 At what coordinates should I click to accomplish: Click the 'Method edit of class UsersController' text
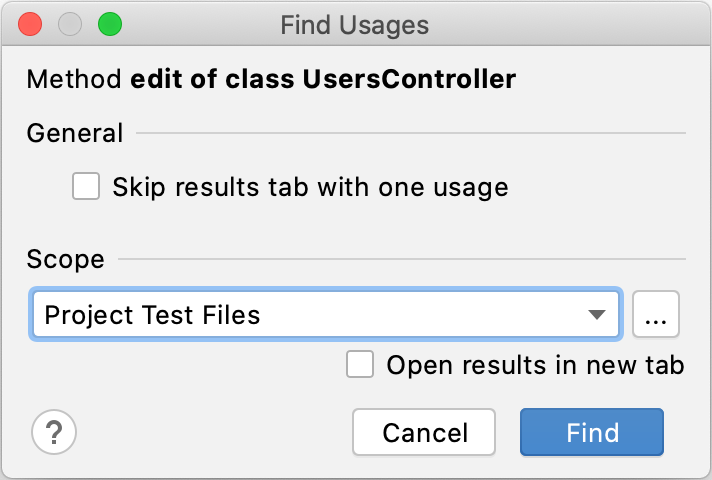pos(270,79)
